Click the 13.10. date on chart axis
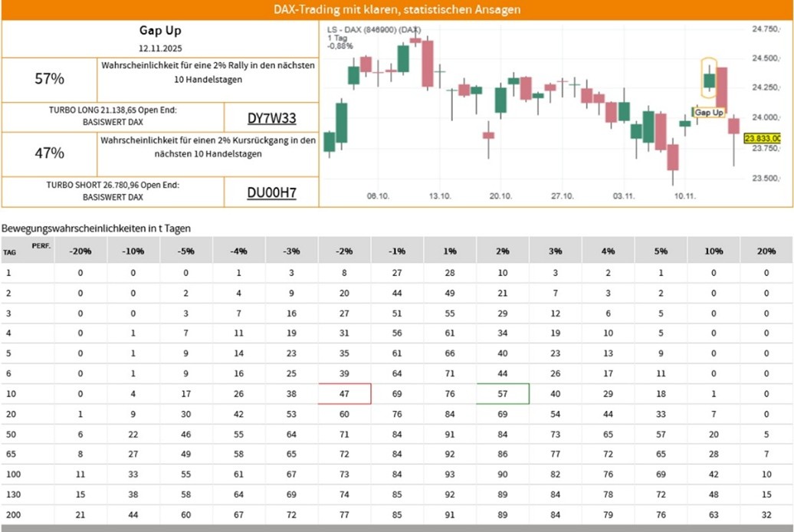 pos(439,196)
